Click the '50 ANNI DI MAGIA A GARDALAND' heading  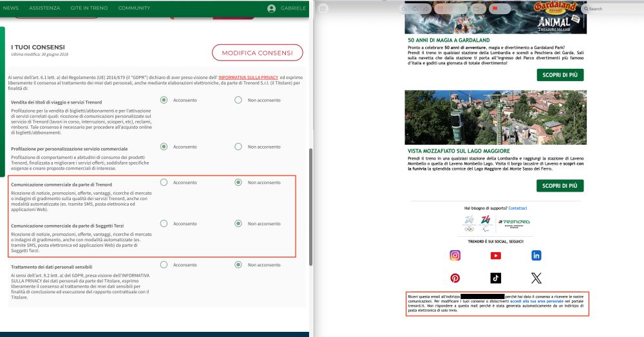click(x=448, y=40)
